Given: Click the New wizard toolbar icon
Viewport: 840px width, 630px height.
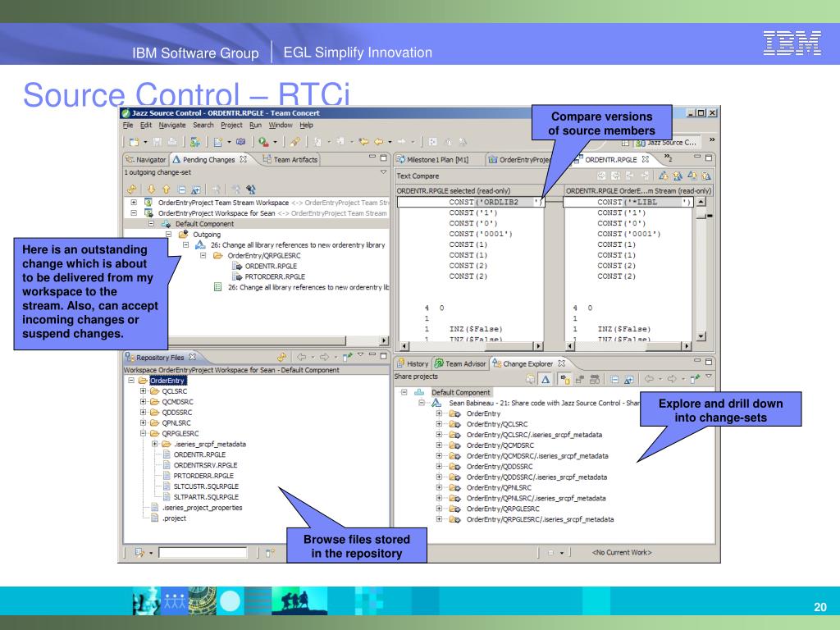Looking at the screenshot, I should [x=134, y=142].
